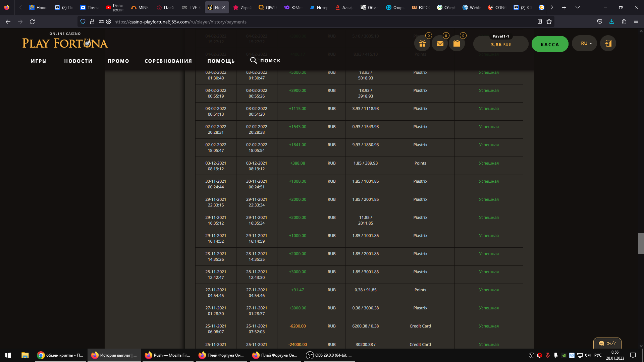Click the logout door icon
644x362 pixels.
[608, 44]
